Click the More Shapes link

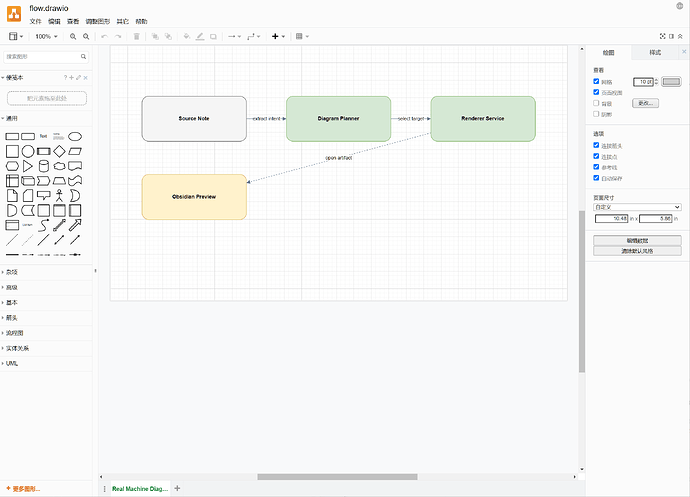23,489
